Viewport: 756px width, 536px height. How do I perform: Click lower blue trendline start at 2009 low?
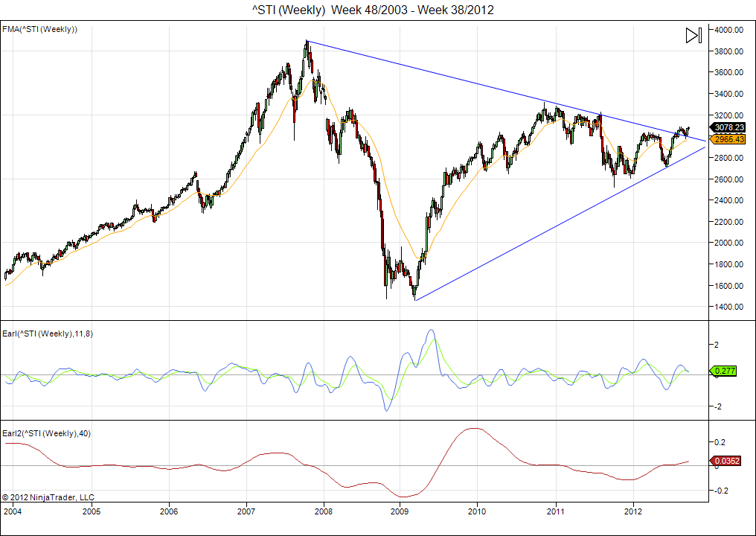(x=415, y=300)
